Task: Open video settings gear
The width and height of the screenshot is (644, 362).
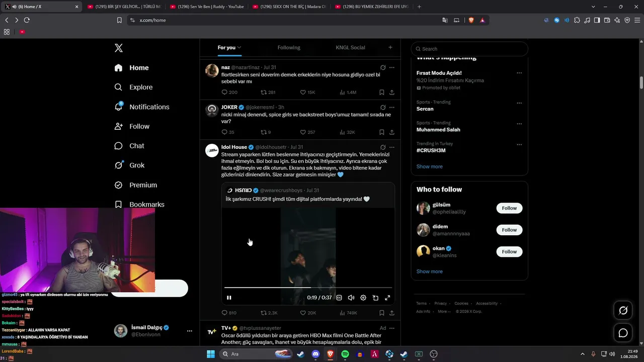Action: [x=363, y=298]
